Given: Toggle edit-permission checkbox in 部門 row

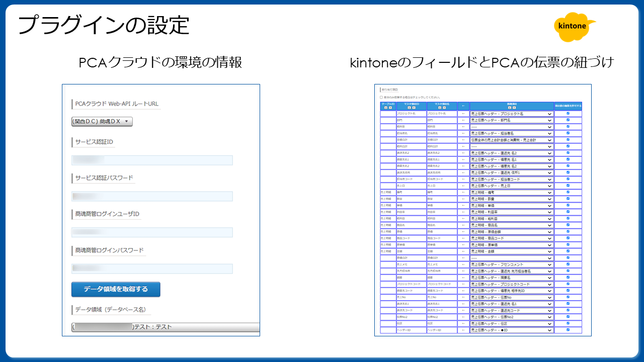Looking at the screenshot, I should [x=568, y=120].
